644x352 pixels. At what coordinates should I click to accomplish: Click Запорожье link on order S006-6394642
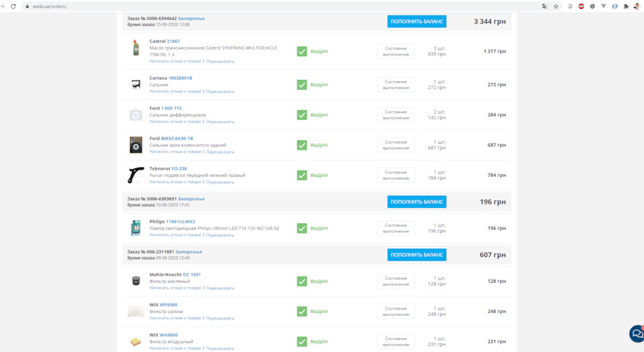[x=191, y=19]
